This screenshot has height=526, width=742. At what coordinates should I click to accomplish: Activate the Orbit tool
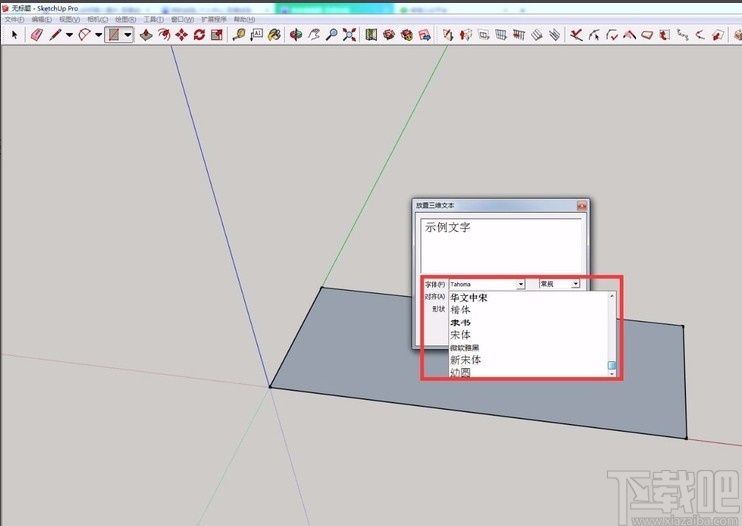coord(296,35)
